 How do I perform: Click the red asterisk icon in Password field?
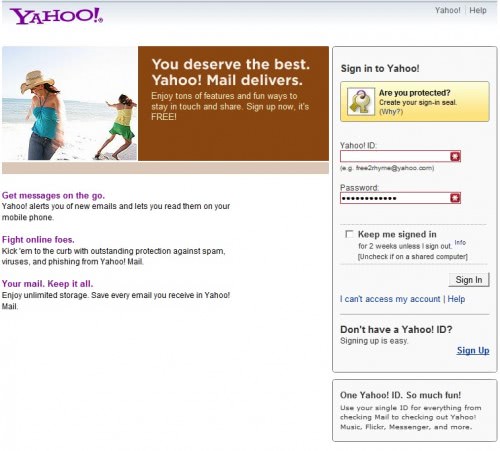pos(455,198)
